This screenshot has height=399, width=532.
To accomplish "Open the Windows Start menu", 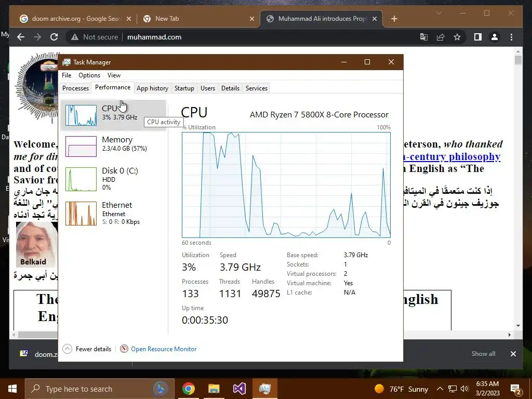I will (x=12, y=389).
